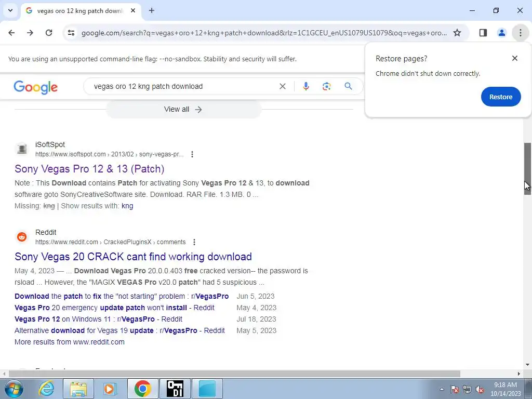This screenshot has width=532, height=399.
Task: Reload the Google search page
Action: [x=49, y=33]
